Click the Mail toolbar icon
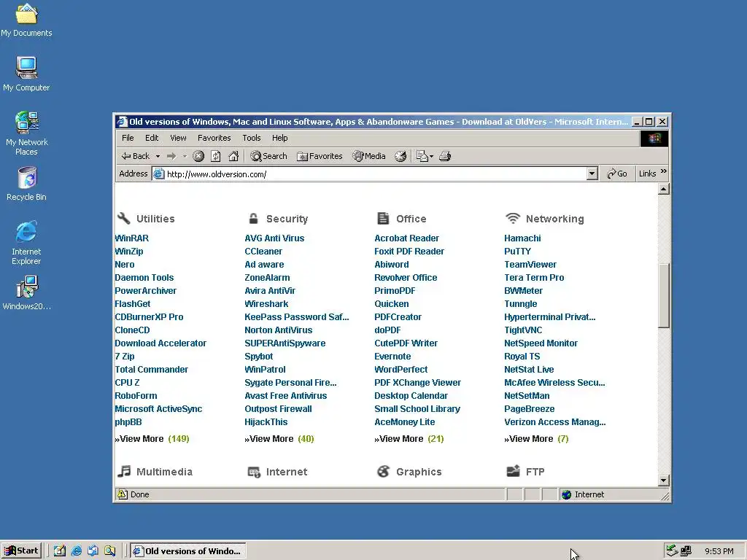 pyautogui.click(x=422, y=156)
